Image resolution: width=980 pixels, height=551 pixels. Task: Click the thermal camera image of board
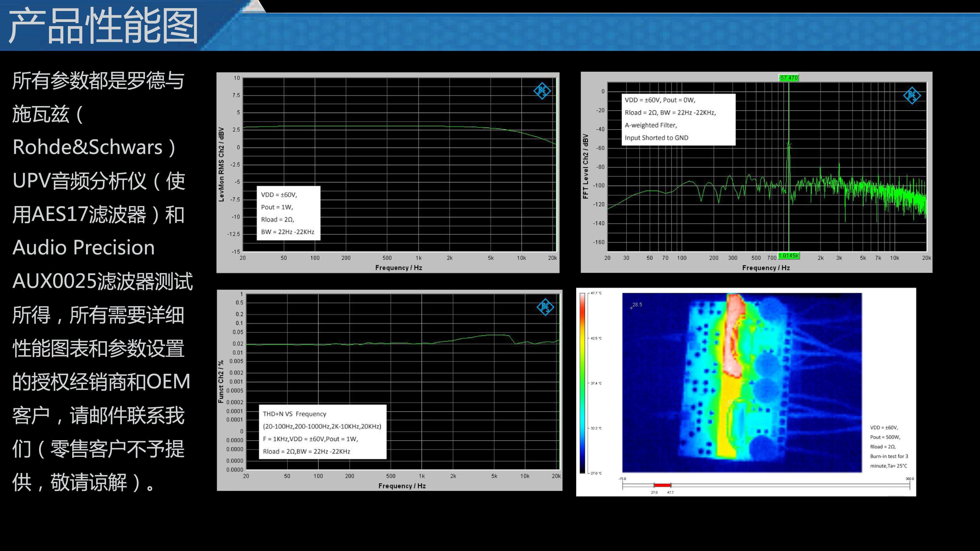[x=742, y=382]
